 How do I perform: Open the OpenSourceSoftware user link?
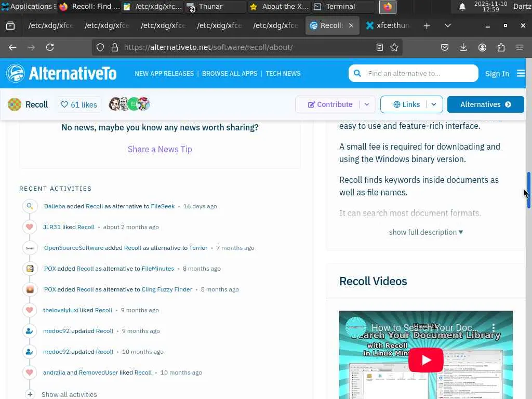[74, 248]
